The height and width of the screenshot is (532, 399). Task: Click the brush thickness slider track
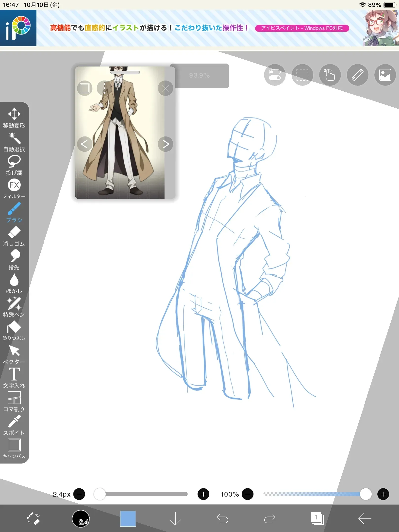pos(141,494)
